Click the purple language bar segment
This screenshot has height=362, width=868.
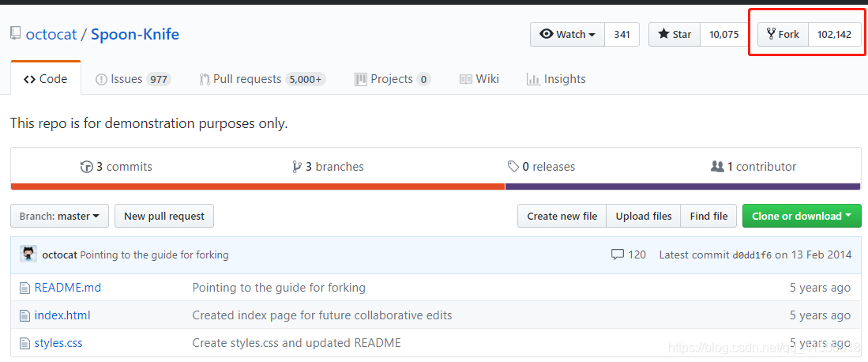[x=683, y=187]
